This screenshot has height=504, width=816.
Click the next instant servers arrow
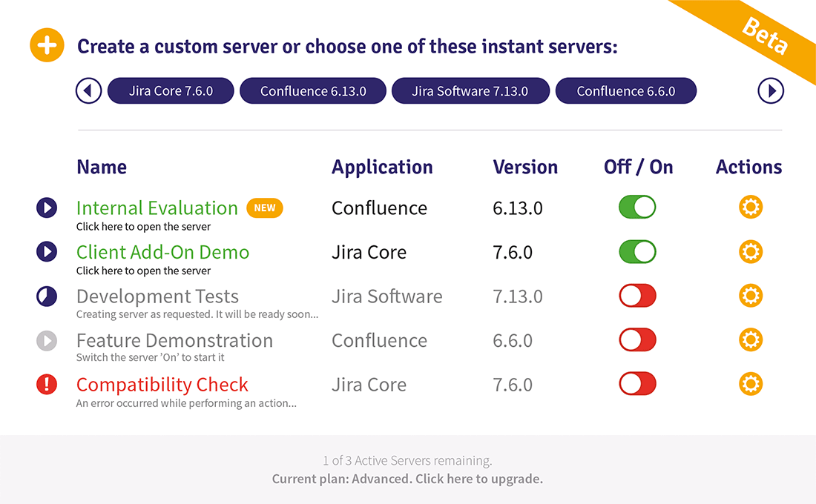click(x=771, y=91)
